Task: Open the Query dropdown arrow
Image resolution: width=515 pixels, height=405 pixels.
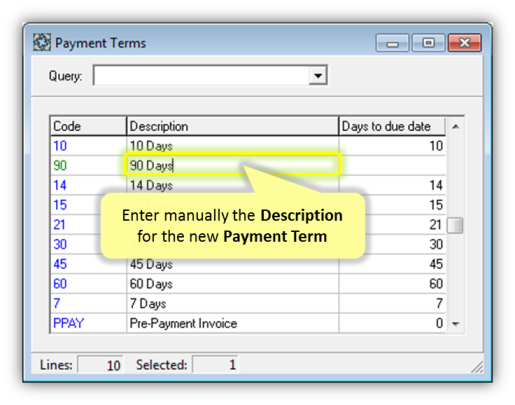Action: point(318,75)
